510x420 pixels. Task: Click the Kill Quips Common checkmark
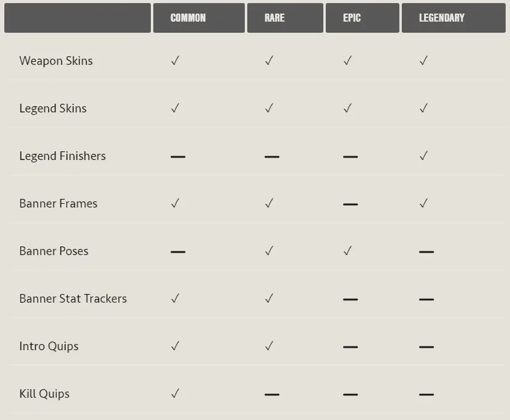[176, 393]
